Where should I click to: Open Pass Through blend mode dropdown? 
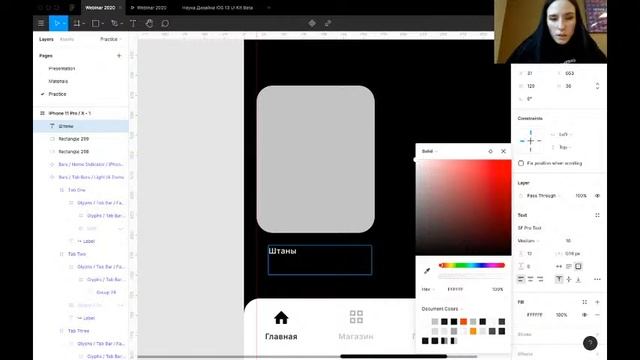(x=543, y=196)
